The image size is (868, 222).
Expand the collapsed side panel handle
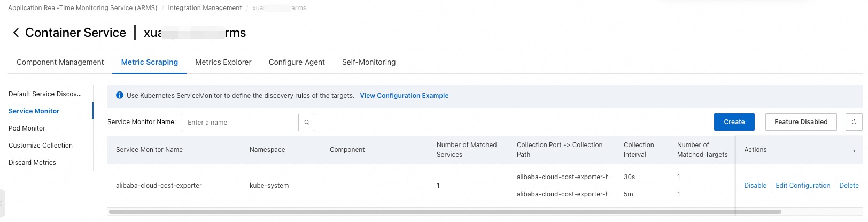tap(2, 204)
